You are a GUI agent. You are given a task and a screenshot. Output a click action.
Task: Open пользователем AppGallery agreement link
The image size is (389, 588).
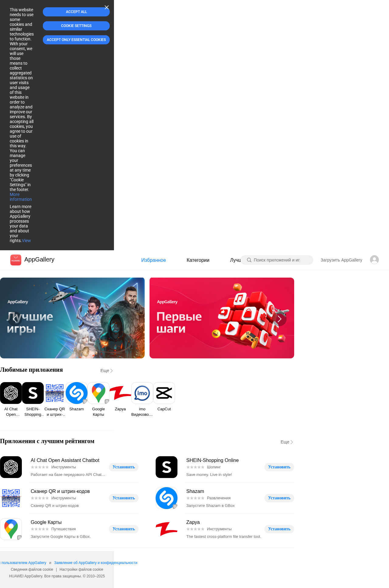click(23, 563)
